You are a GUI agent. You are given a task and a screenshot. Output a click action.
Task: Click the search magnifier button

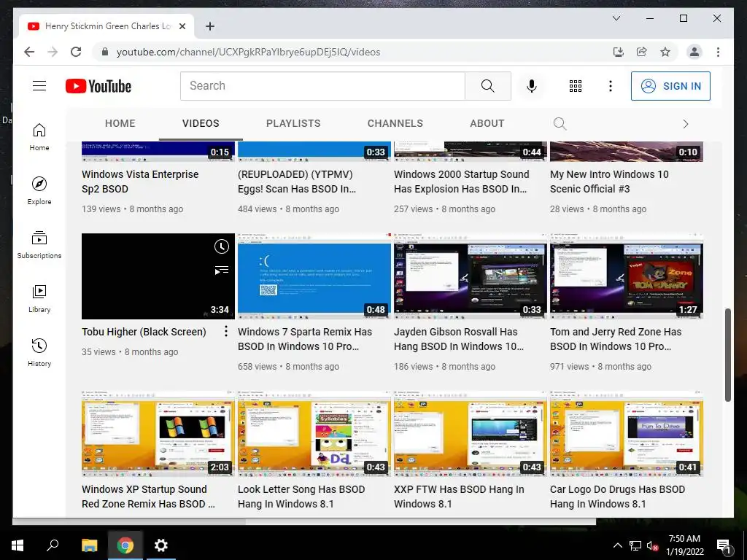[x=487, y=86]
